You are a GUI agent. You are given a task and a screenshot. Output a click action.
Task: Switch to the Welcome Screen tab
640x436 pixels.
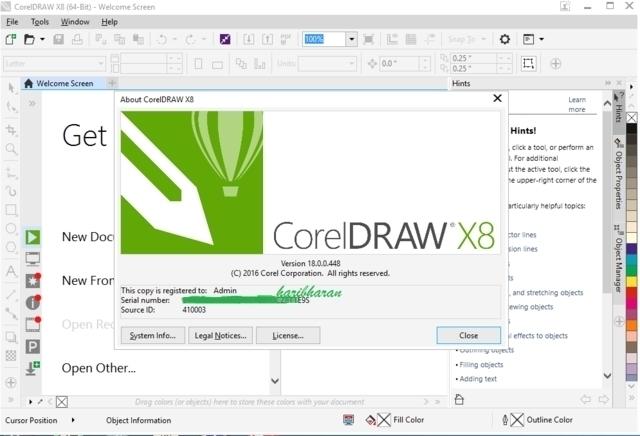(x=59, y=83)
